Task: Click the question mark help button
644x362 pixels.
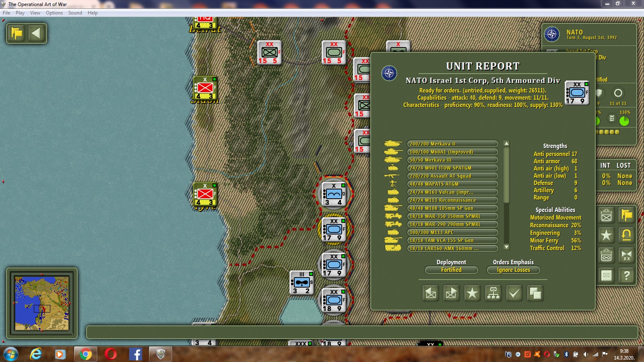Action: coord(626,276)
